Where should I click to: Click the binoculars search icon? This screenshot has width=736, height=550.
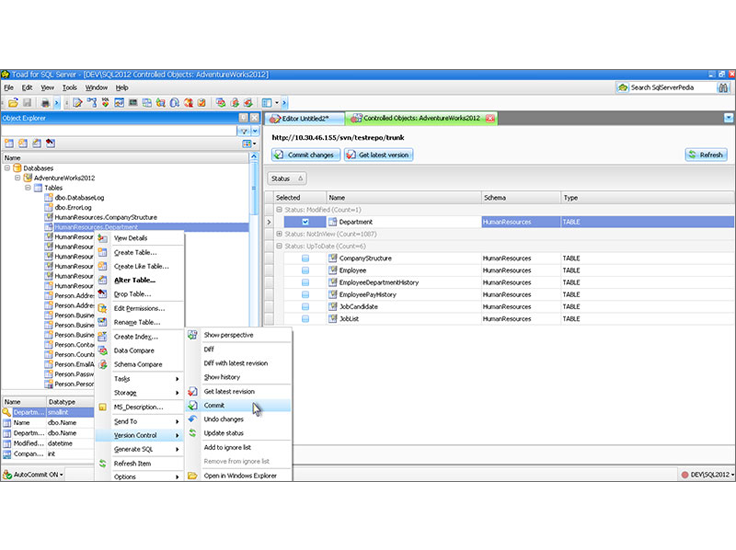(x=723, y=87)
